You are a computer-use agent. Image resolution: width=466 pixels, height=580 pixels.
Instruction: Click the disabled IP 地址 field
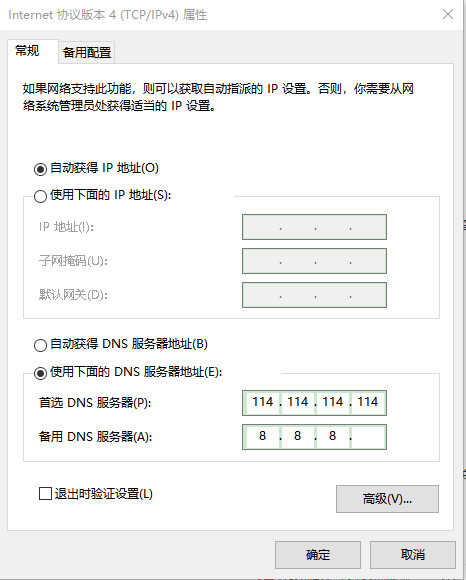coord(314,227)
